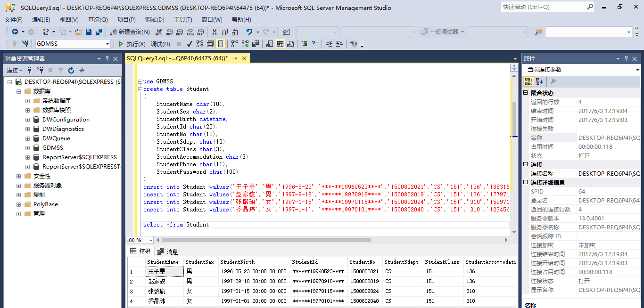
Task: Expand the 安全性 folder node
Action: (x=18, y=176)
